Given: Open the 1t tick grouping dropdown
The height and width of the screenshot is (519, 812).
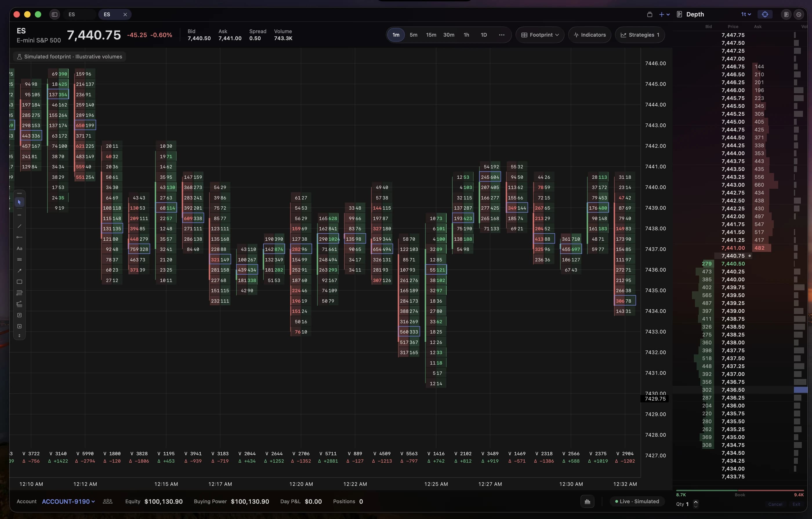Looking at the screenshot, I should [746, 15].
